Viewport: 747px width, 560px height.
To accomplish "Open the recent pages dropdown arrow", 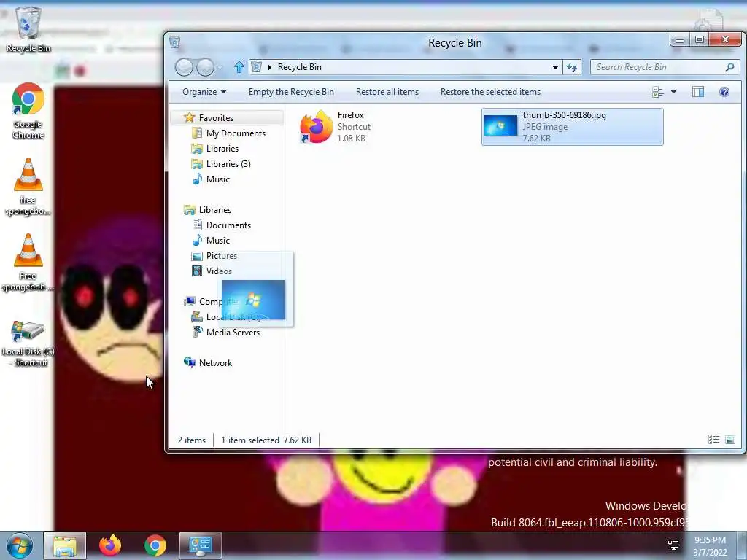I will (220, 68).
